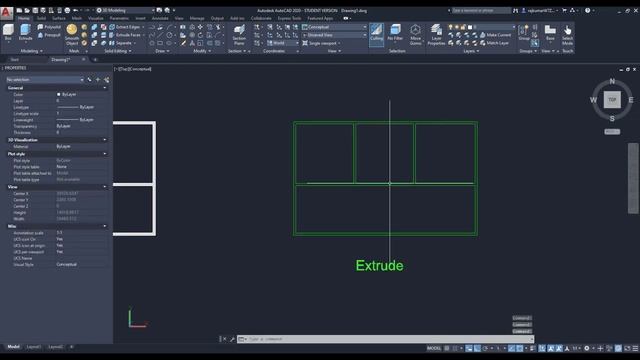The height and width of the screenshot is (360, 640).
Task: Click the new drawing plus tab button
Action: point(95,60)
